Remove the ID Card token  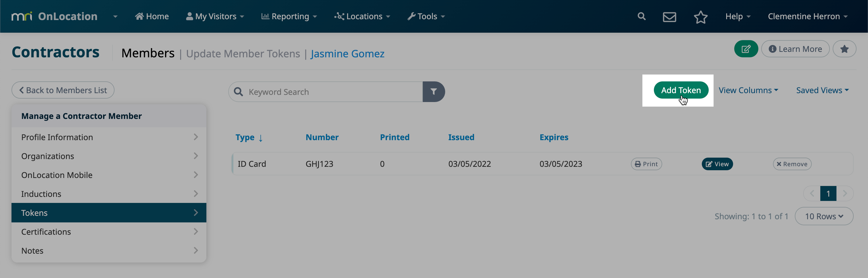pyautogui.click(x=792, y=164)
